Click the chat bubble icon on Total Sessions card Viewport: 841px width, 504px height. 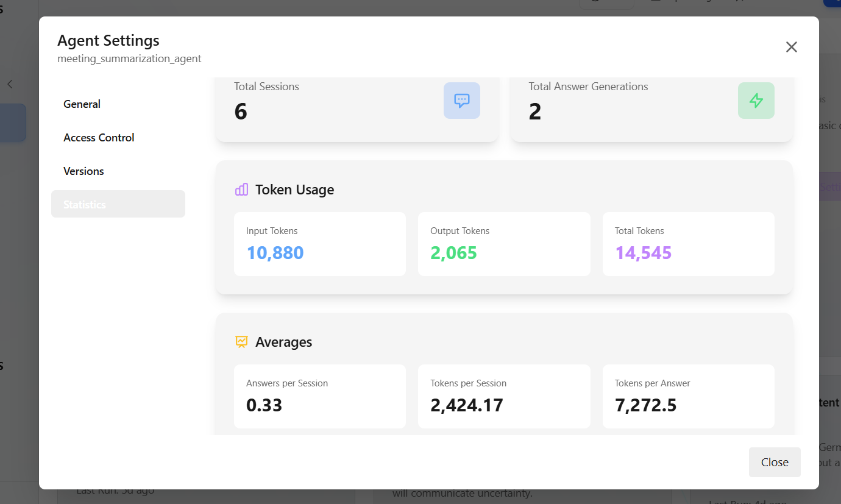[461, 100]
